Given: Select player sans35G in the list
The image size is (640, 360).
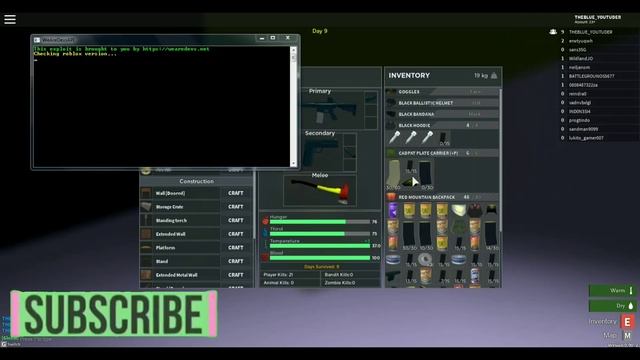Looking at the screenshot, I should click(x=578, y=50).
